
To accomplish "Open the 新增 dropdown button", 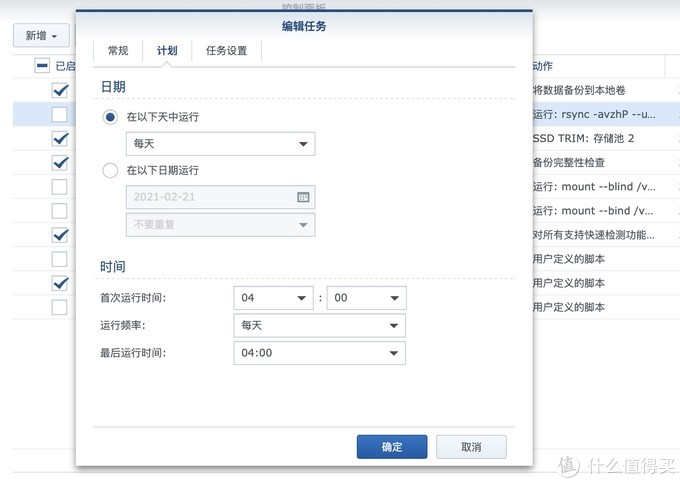I will tap(41, 36).
